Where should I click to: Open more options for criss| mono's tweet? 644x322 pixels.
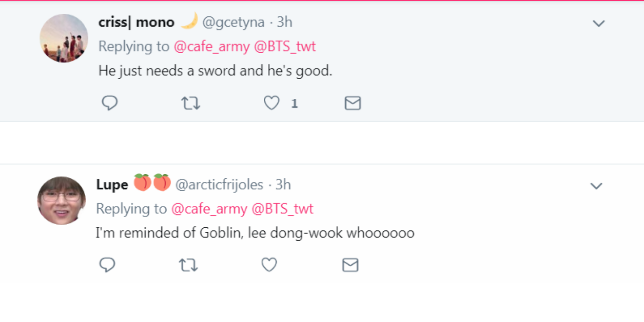coord(599,23)
